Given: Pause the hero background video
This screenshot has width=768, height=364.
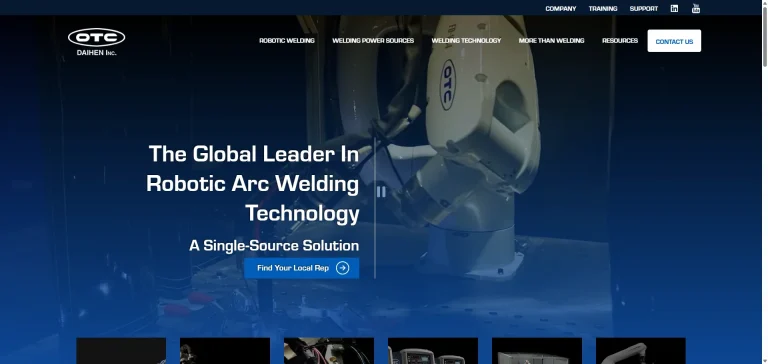Looking at the screenshot, I should point(381,192).
